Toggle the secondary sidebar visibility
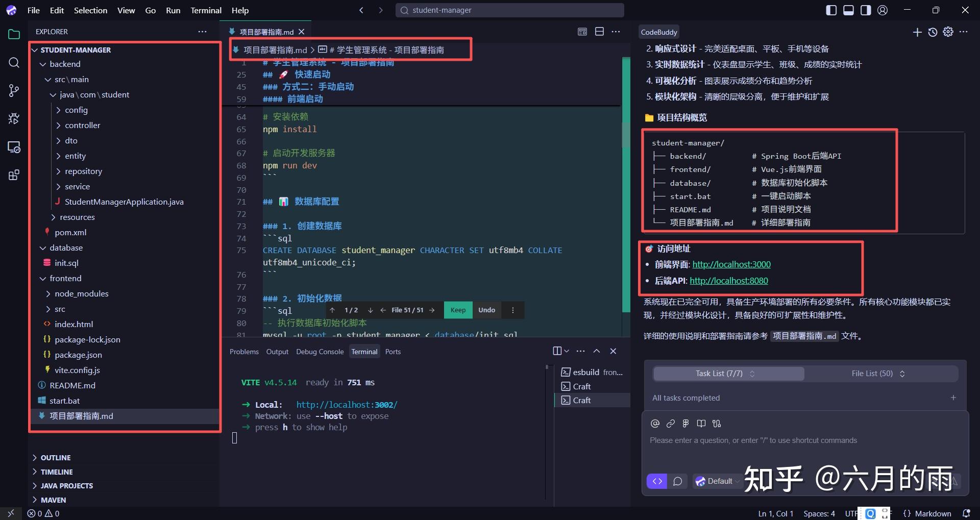 [x=866, y=10]
